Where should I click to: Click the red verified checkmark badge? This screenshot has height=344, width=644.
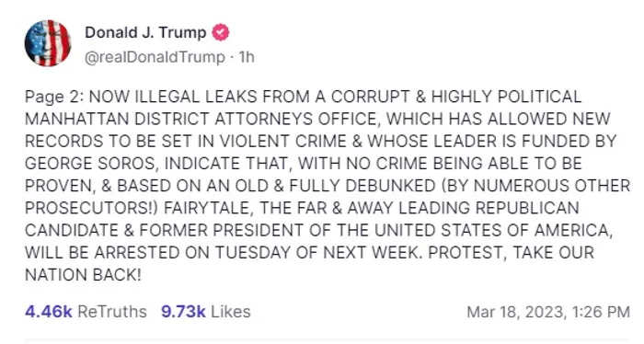pos(220,32)
